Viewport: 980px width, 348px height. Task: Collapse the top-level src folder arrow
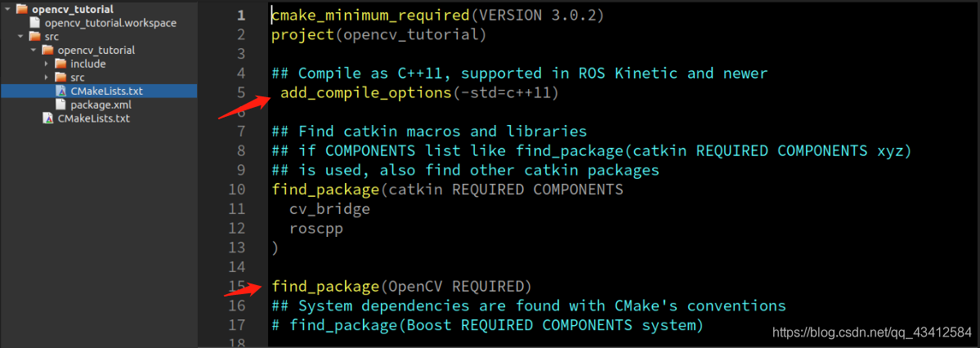pyautogui.click(x=20, y=37)
